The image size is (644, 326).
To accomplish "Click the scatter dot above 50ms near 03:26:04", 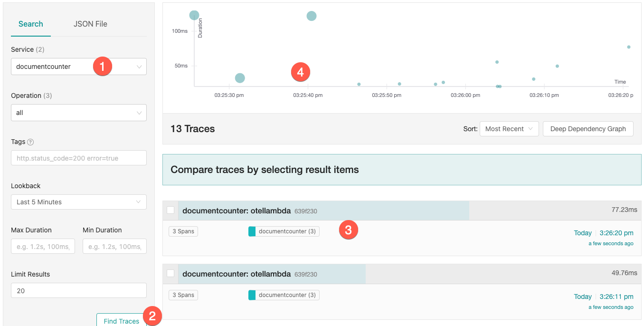I will [x=497, y=62].
